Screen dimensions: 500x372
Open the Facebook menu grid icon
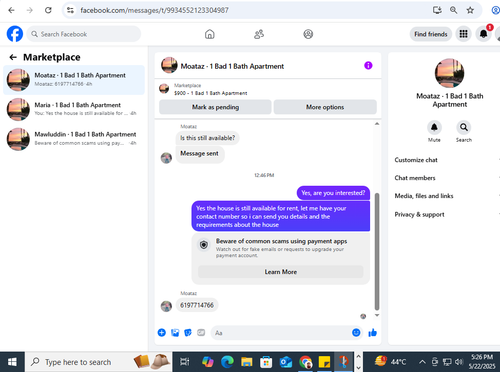[463, 34]
